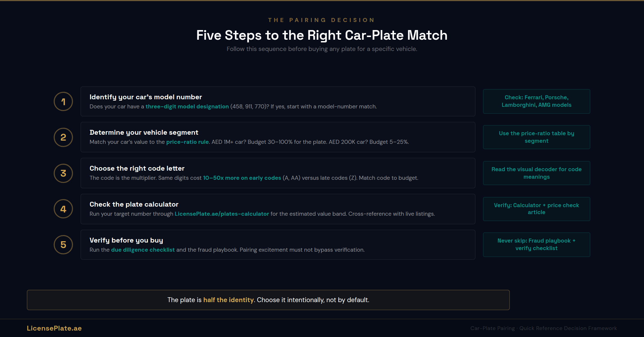Click the Fraud playbook + verify checklist badge

coord(536,244)
